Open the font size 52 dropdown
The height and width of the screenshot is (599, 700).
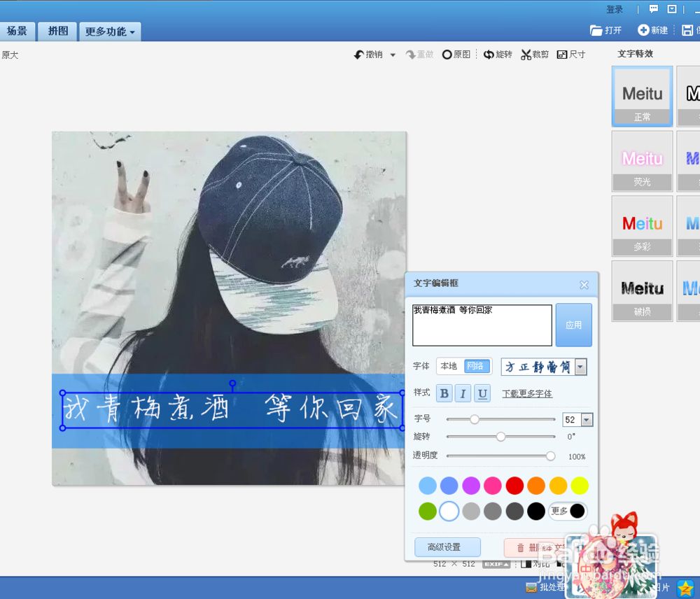[x=586, y=418]
